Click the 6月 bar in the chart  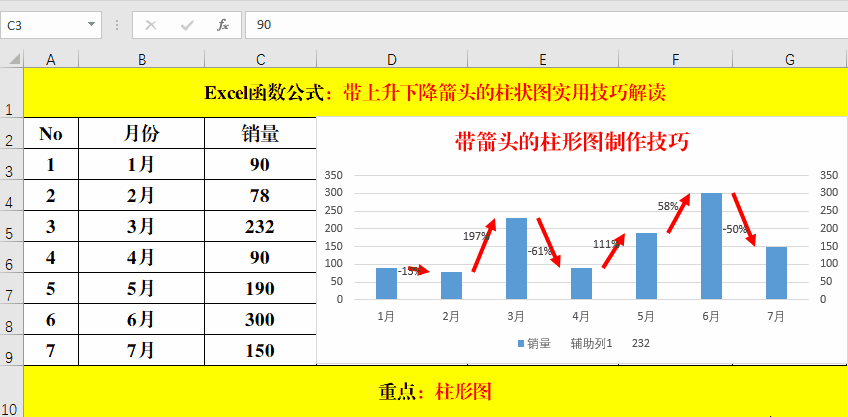coord(711,246)
